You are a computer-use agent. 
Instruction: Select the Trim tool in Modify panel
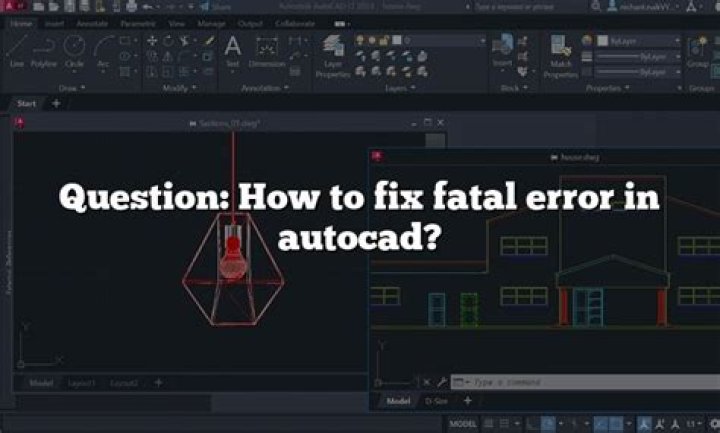point(185,41)
